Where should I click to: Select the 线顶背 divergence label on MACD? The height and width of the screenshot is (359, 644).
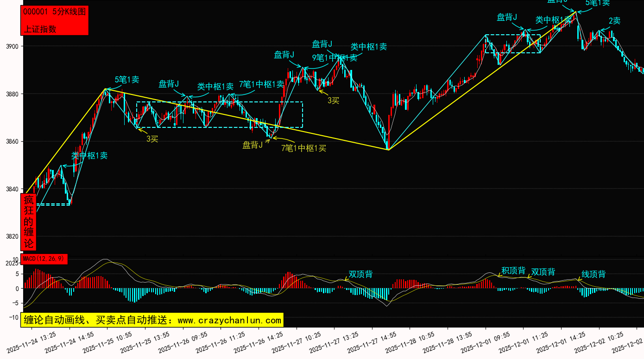[593, 274]
